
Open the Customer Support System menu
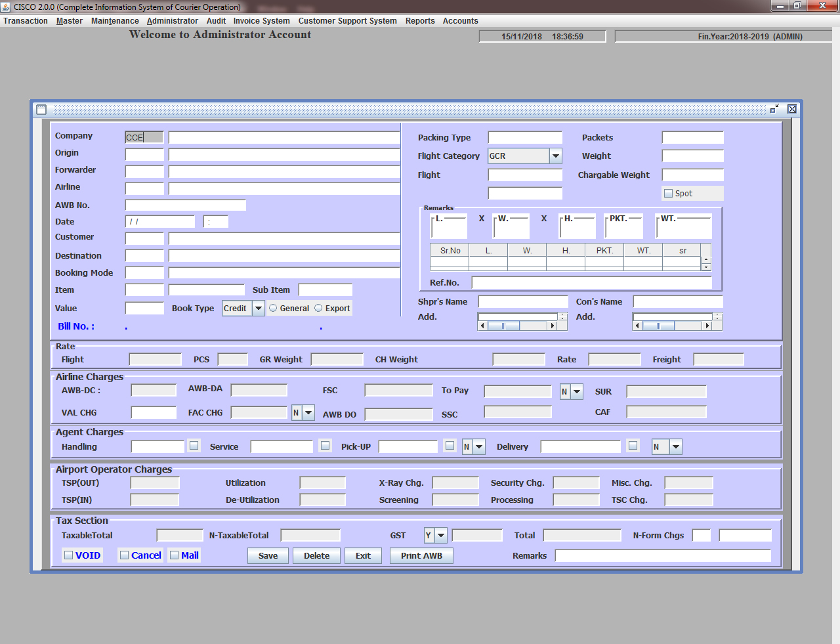[x=347, y=21]
